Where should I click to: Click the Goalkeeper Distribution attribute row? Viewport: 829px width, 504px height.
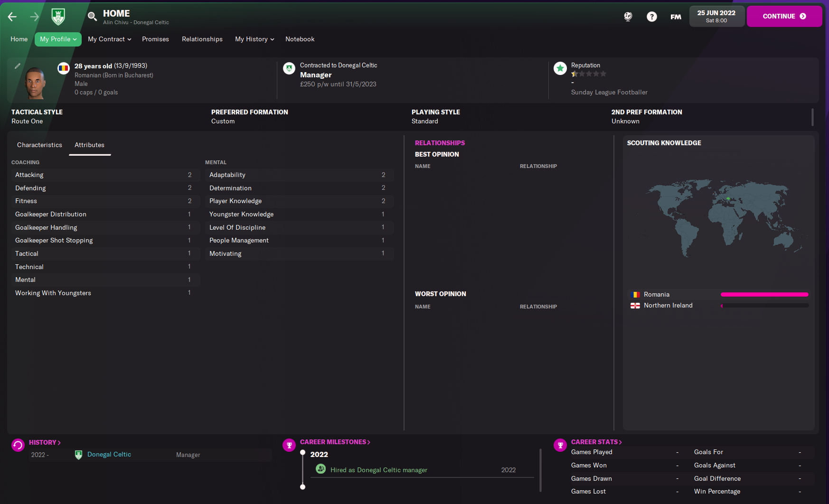pos(105,215)
